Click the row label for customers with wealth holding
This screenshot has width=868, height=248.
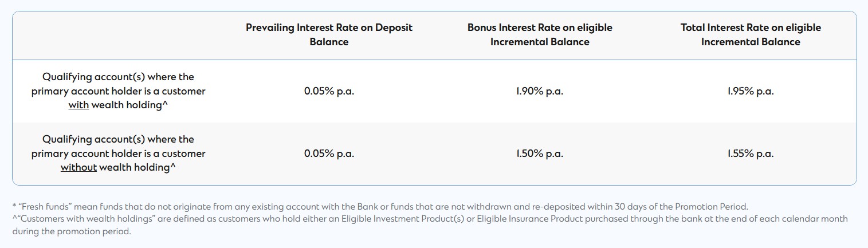click(118, 91)
